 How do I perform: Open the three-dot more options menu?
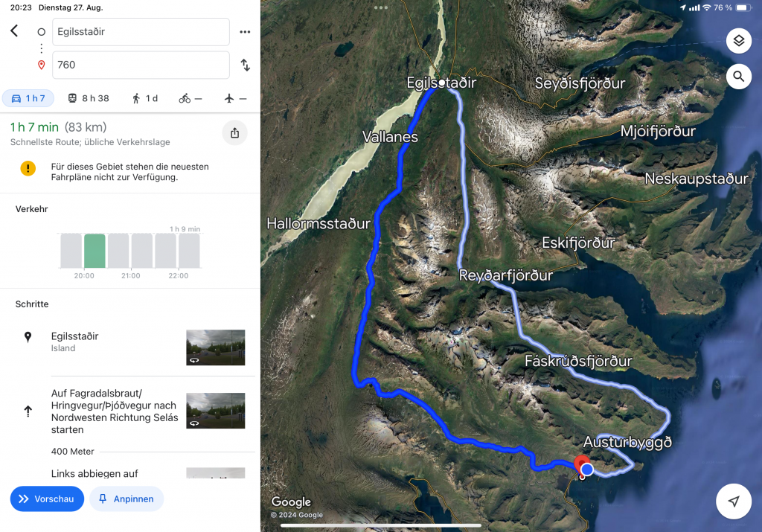[x=245, y=32]
